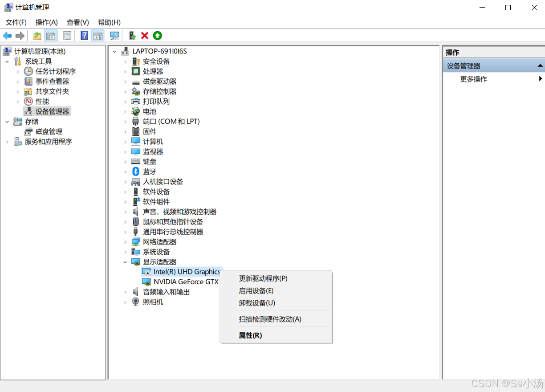Collapse 设备管理器 section in actions pane

(x=540, y=66)
